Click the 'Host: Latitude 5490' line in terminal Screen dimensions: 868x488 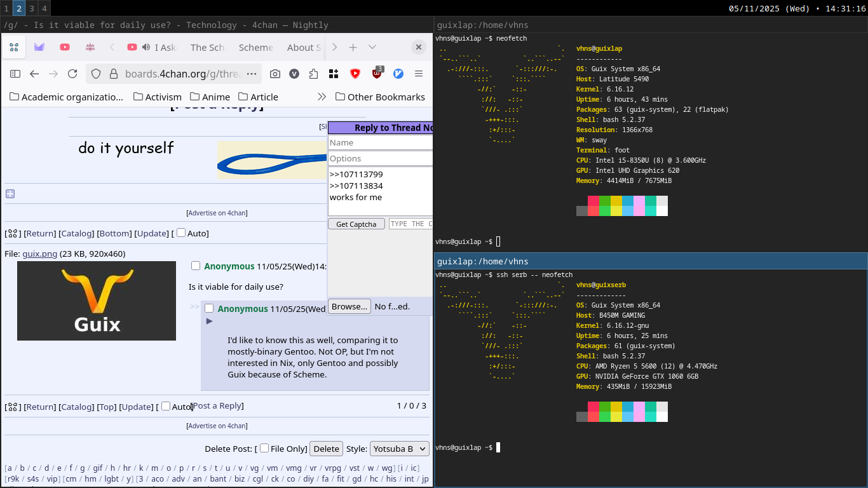click(613, 79)
